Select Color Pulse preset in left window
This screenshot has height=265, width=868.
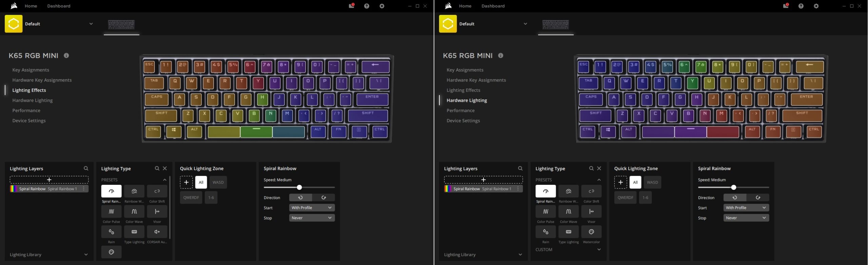pyautogui.click(x=111, y=212)
